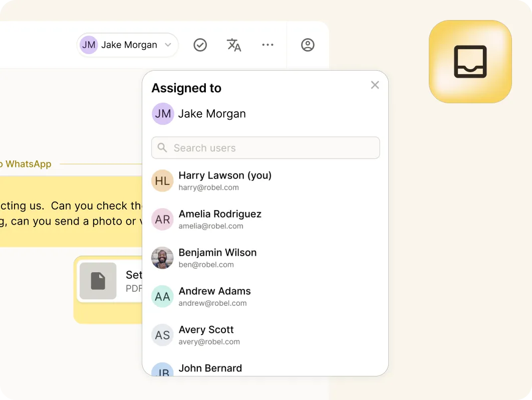Click the amelia@robel.com email text

tap(211, 226)
